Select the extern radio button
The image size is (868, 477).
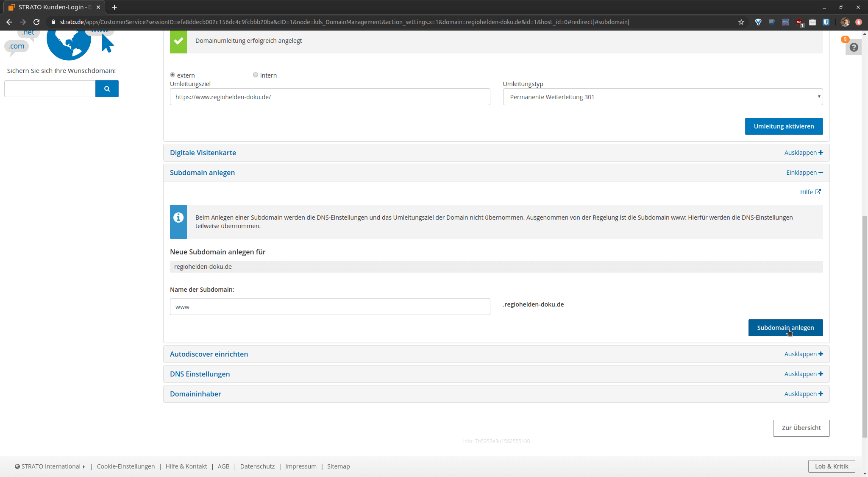point(172,75)
